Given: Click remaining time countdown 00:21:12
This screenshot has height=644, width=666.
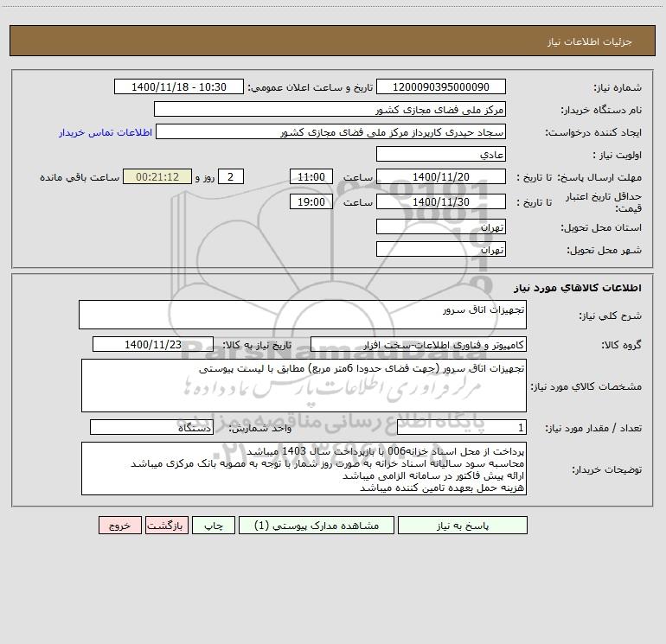Looking at the screenshot, I should pos(157,176).
